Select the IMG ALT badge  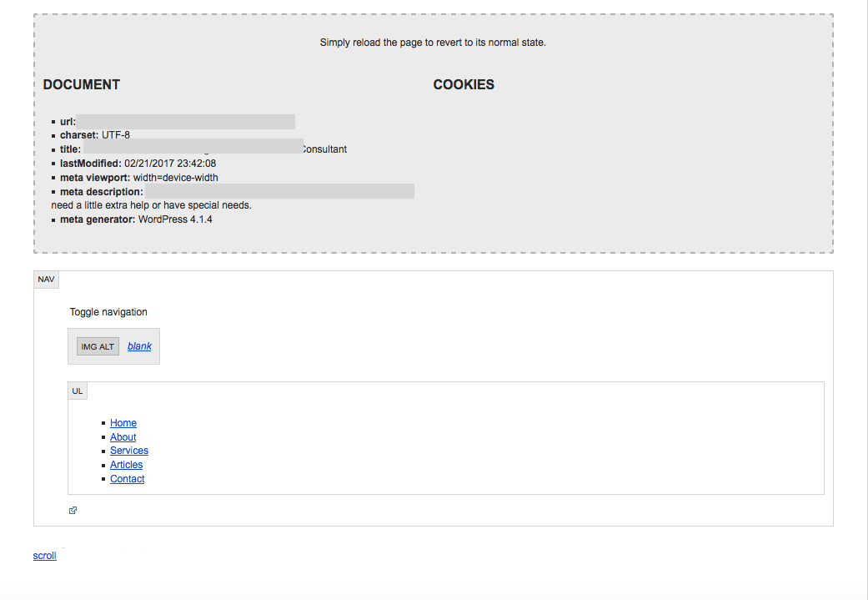click(98, 346)
